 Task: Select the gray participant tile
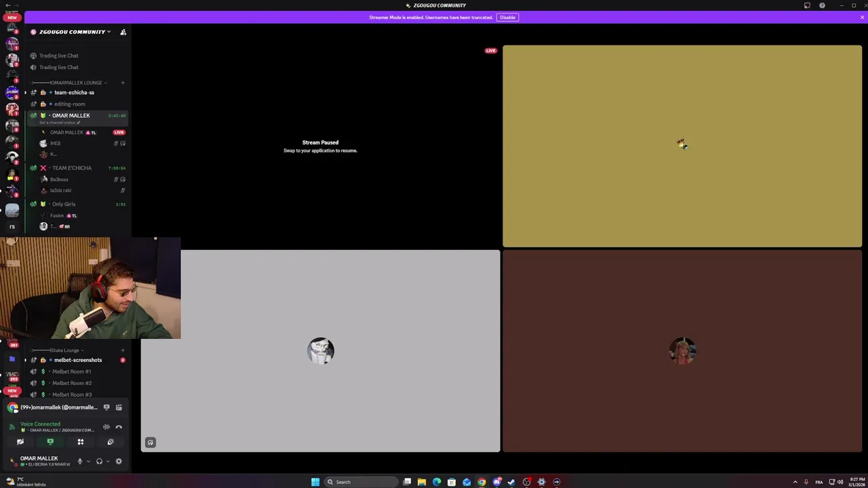tap(320, 350)
